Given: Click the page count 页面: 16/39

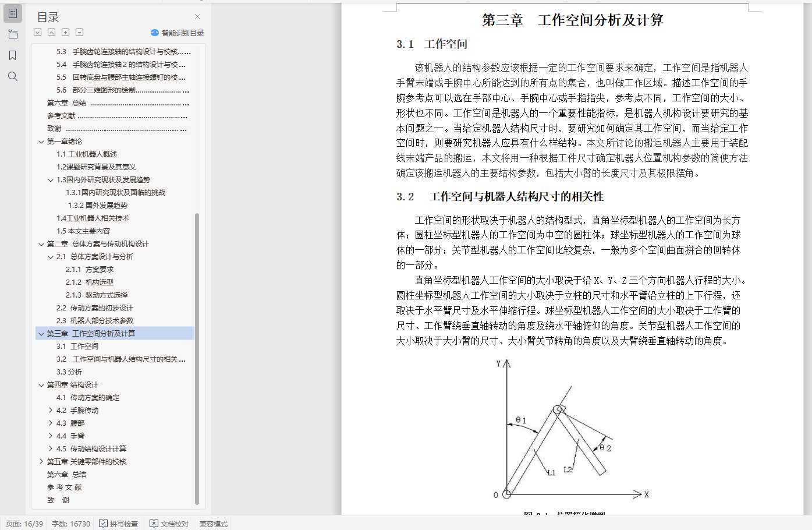Looking at the screenshot, I should click(x=24, y=524).
